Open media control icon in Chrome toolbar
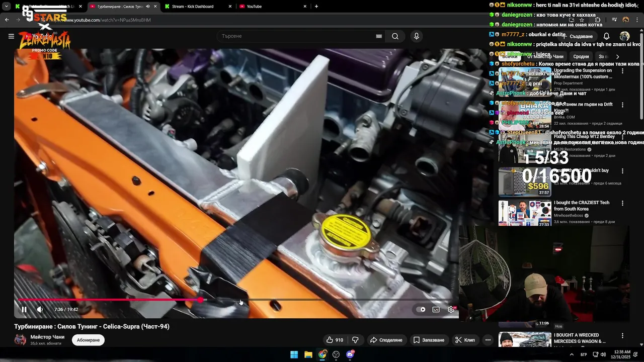644x362 pixels. pos(614,20)
